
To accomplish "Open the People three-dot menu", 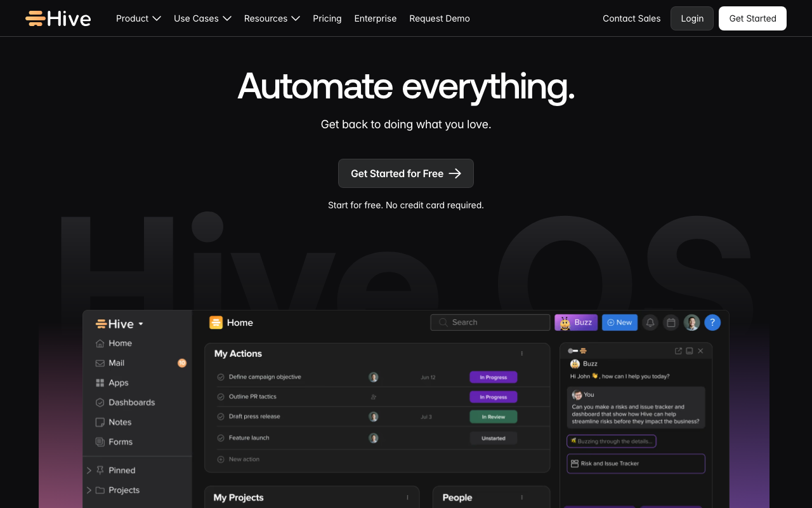I will [x=522, y=498].
